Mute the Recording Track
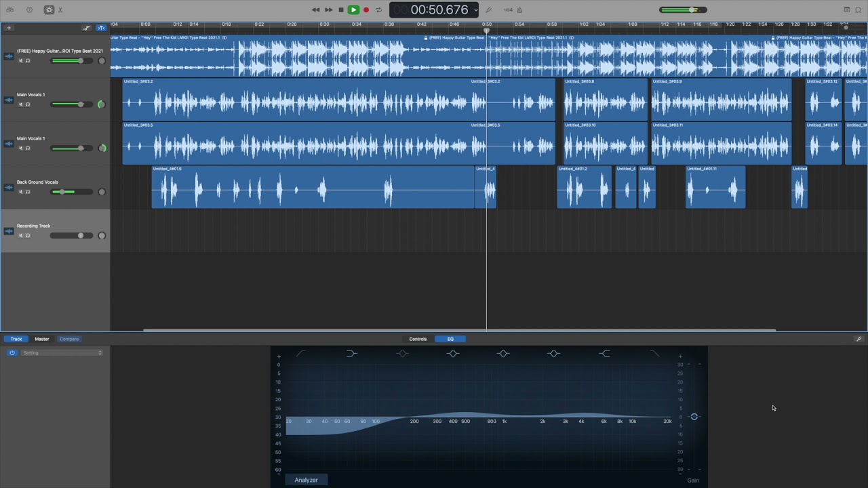 pyautogui.click(x=20, y=236)
